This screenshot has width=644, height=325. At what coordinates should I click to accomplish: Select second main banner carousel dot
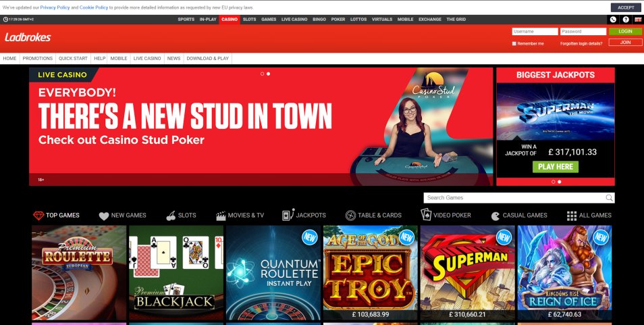click(268, 74)
